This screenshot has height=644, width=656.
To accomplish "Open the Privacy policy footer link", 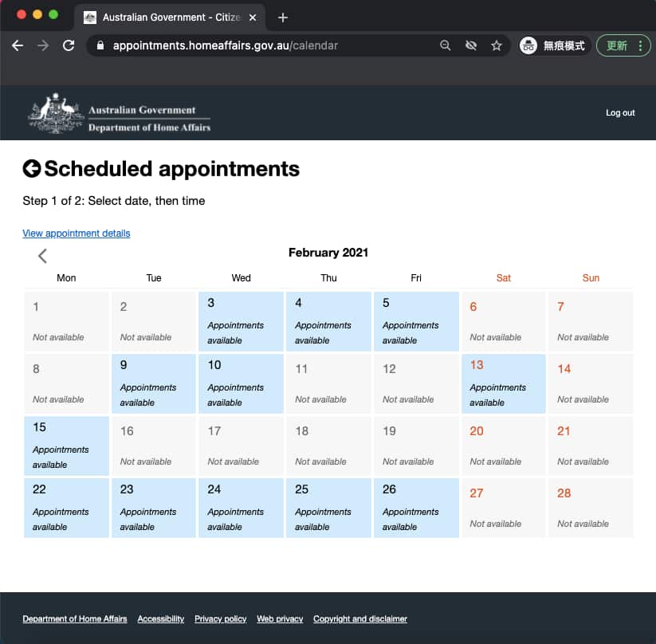I will click(220, 618).
